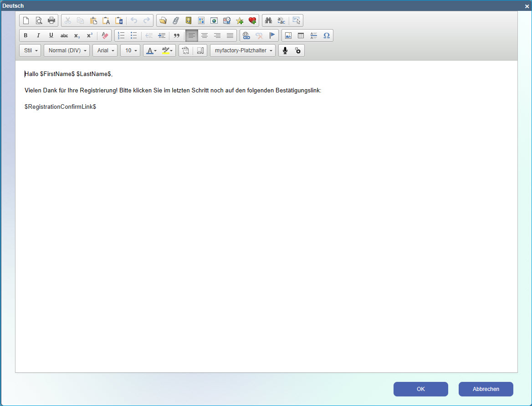532x406 pixels.
Task: Choose Paste as plain text
Action: 106,20
